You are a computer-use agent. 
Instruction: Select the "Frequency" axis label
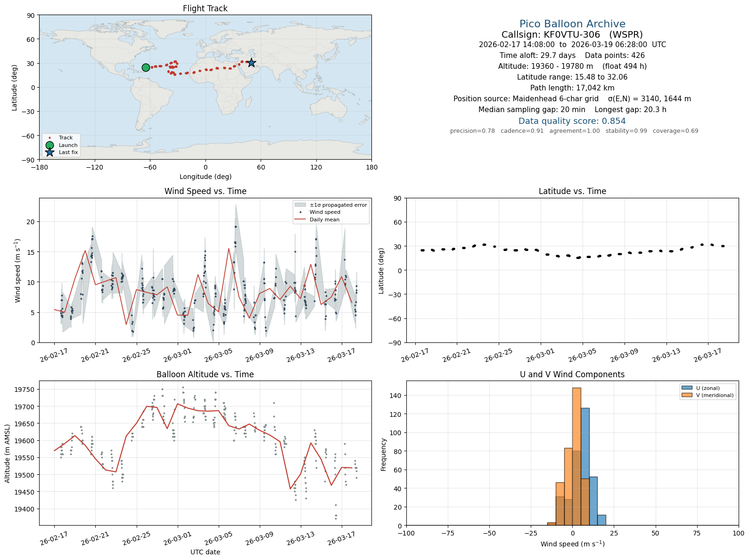(384, 454)
